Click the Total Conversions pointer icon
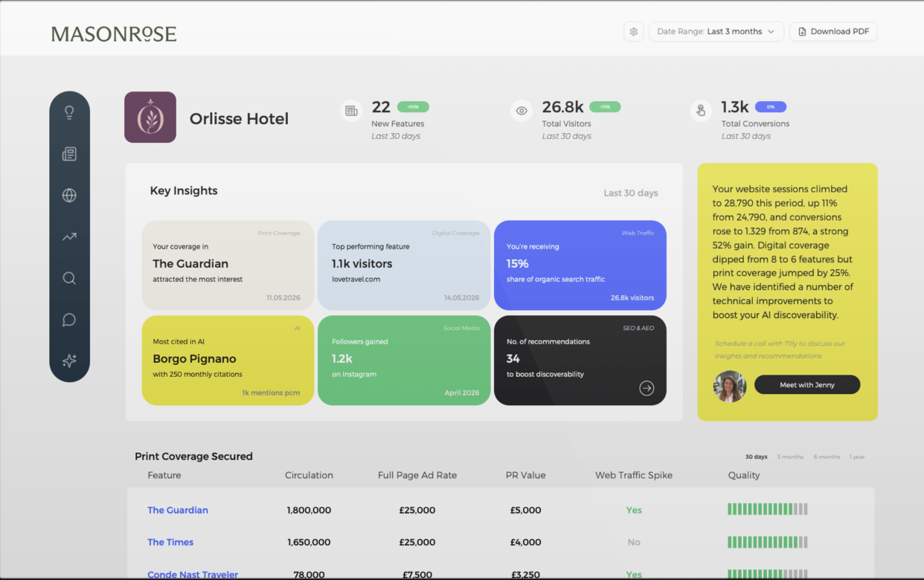Image resolution: width=924 pixels, height=580 pixels. point(701,111)
